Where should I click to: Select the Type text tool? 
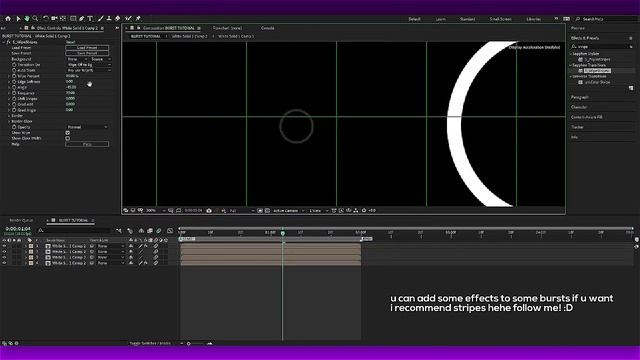click(90, 19)
